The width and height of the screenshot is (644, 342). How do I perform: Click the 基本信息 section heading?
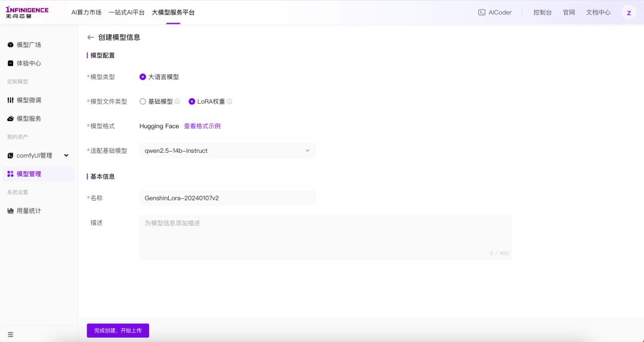coord(103,177)
